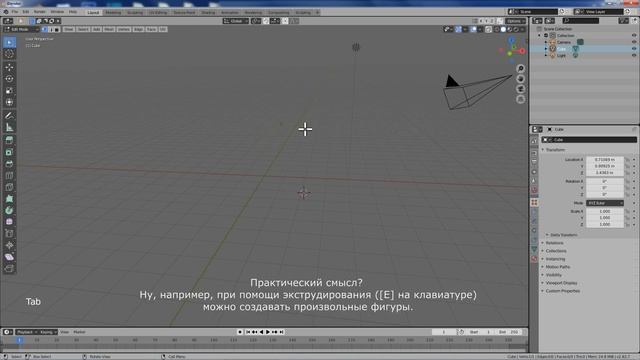Select the Extrude Region tool
This screenshot has height=360, width=640.
coord(9,140)
